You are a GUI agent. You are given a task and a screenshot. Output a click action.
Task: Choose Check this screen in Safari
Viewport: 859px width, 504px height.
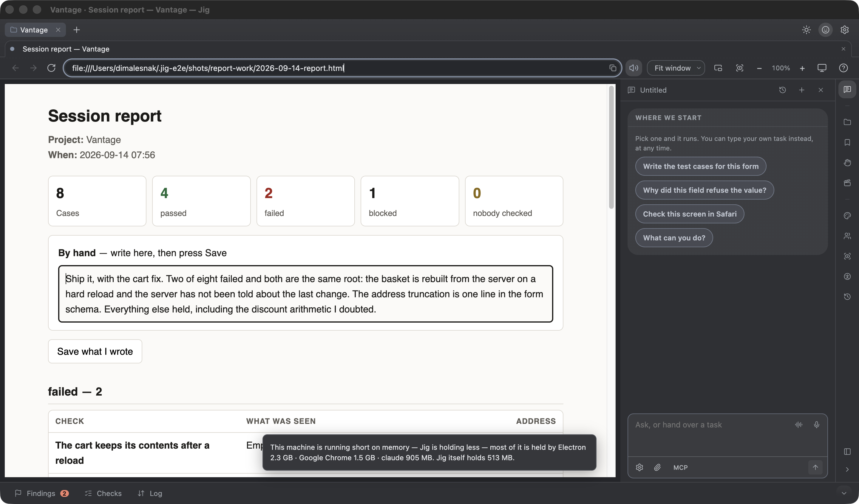pos(690,214)
